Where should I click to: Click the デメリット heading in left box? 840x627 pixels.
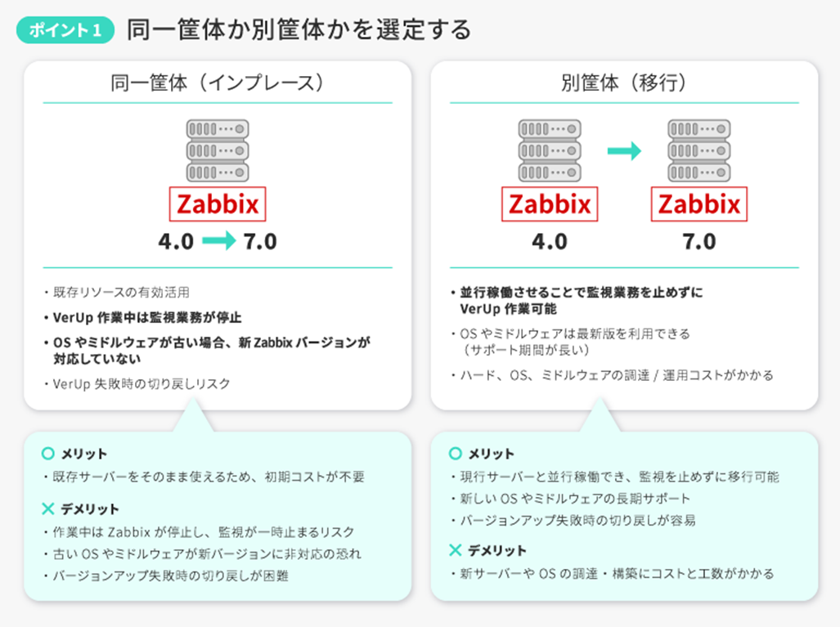click(x=89, y=508)
